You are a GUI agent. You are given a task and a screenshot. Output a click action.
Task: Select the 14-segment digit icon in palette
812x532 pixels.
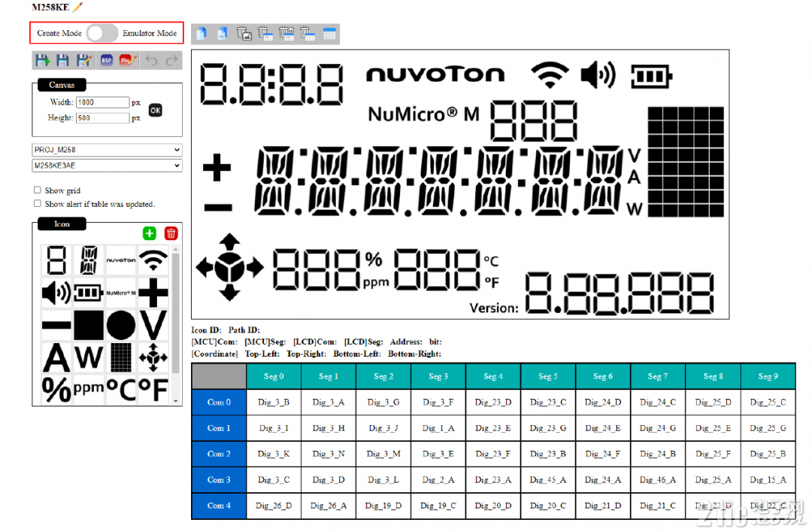[89, 260]
